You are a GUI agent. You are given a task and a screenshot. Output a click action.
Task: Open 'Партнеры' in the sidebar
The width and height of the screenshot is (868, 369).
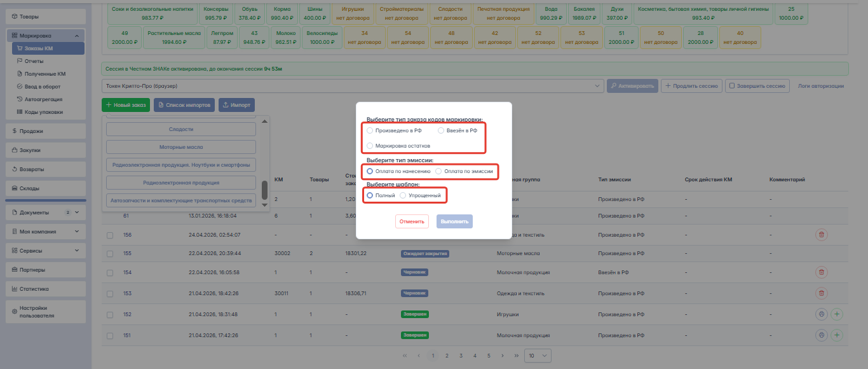[x=46, y=270]
